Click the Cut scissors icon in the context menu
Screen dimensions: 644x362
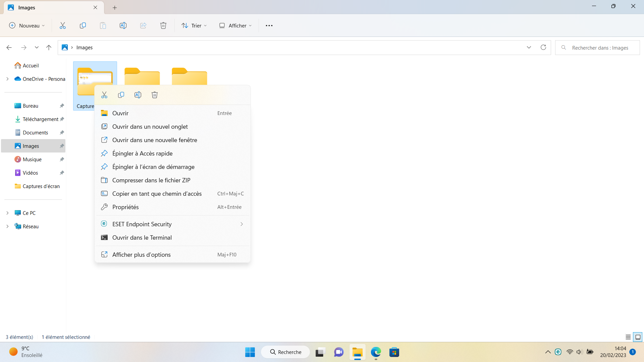tap(104, 95)
